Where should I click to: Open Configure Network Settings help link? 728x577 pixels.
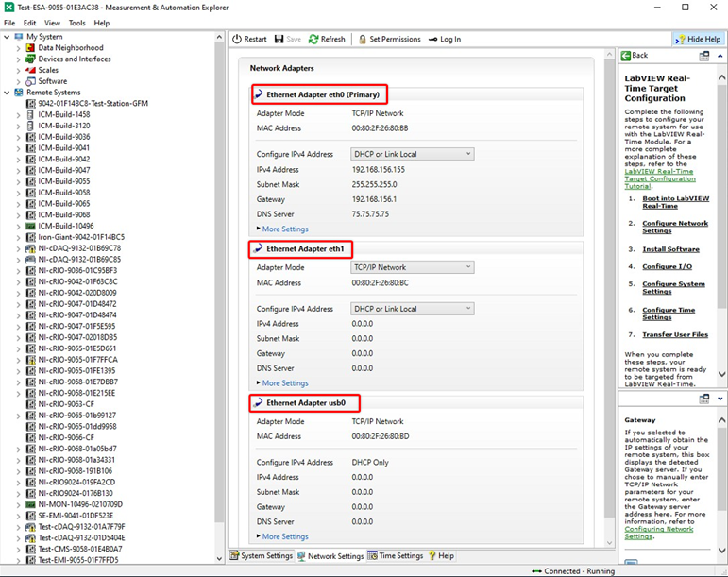pos(675,227)
